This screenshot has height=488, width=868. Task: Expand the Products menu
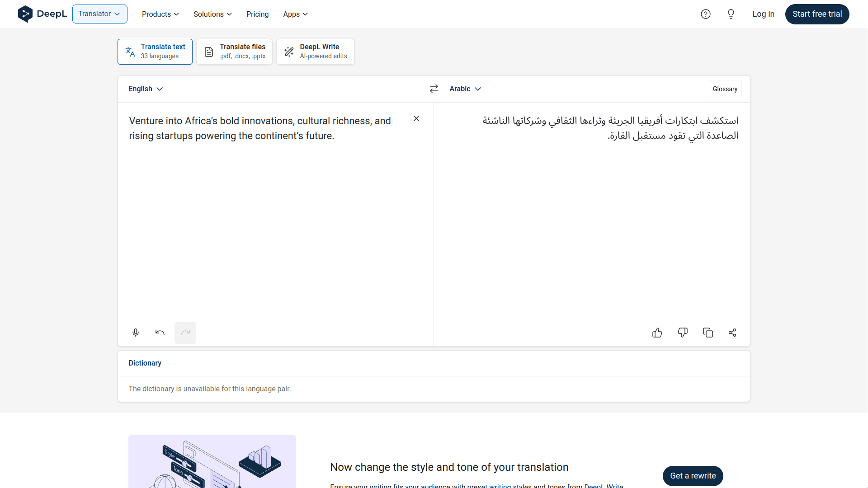click(x=160, y=14)
